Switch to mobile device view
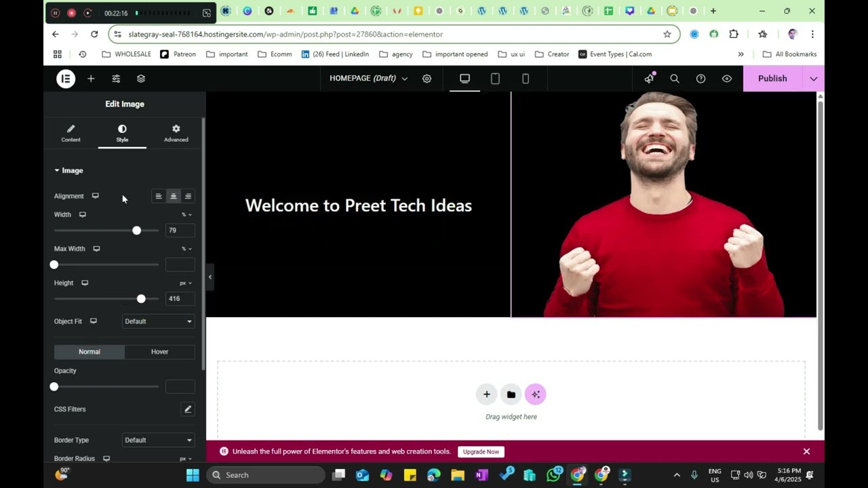Screen dimensions: 868x488 pyautogui.click(x=526, y=79)
